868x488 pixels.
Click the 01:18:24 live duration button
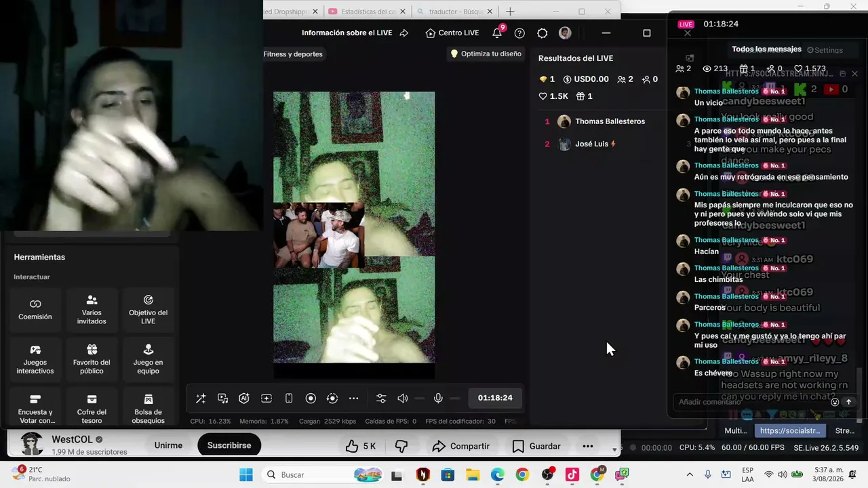click(495, 398)
